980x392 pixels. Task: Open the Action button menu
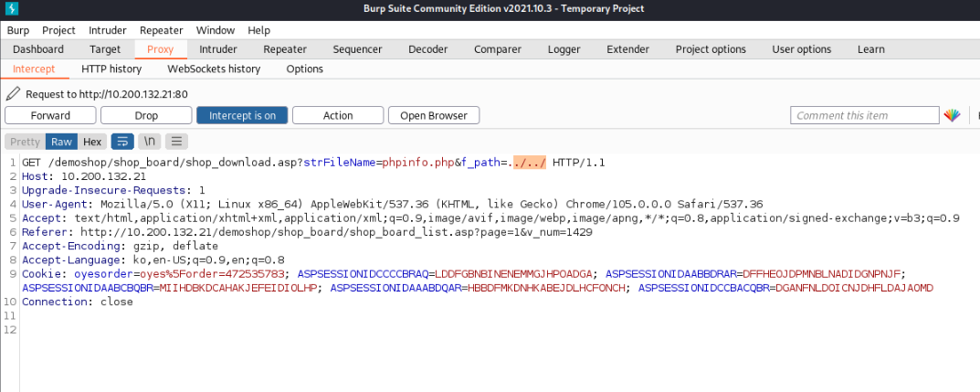pyautogui.click(x=338, y=116)
